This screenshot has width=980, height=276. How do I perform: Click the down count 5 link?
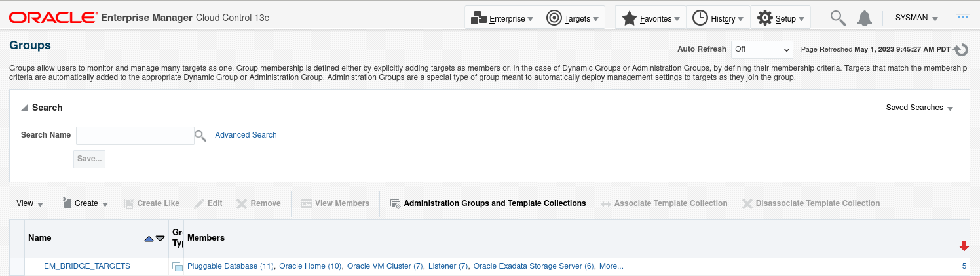pyautogui.click(x=964, y=266)
